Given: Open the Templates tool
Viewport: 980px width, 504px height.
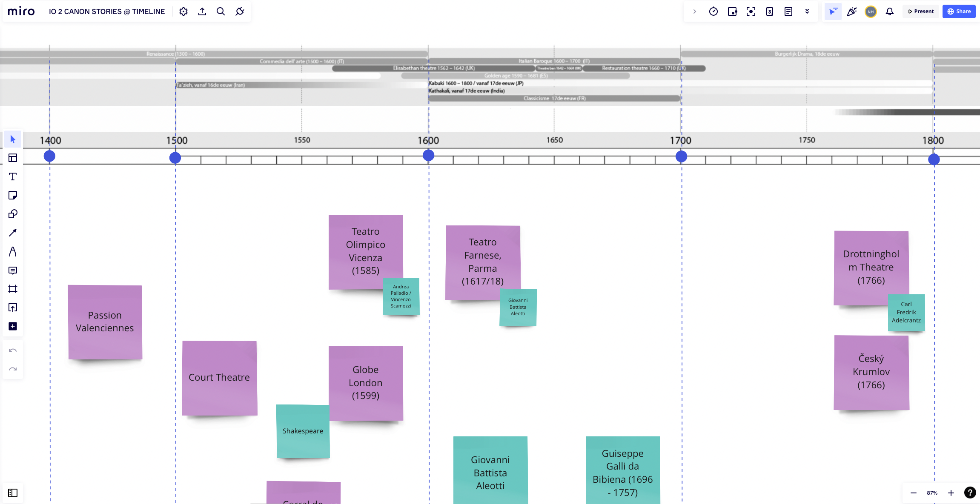Looking at the screenshot, I should [x=13, y=158].
